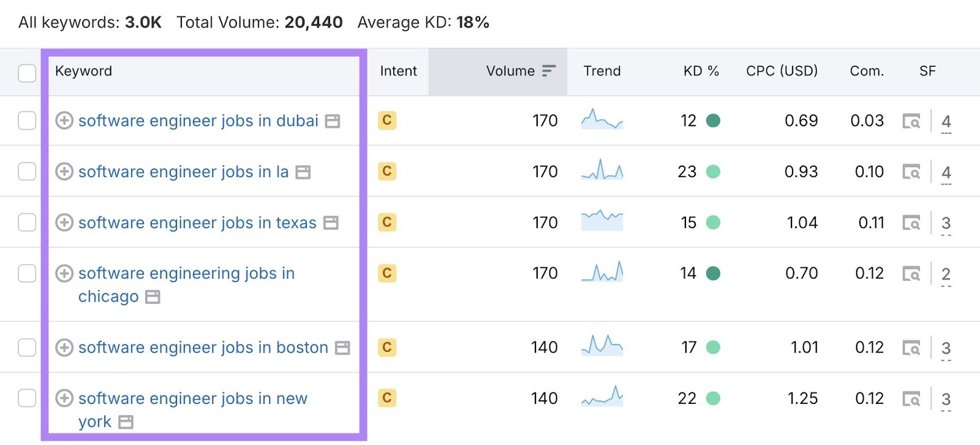Save 'software engineer jobs in la' to a list
The height and width of the screenshot is (445, 980).
[302, 172]
